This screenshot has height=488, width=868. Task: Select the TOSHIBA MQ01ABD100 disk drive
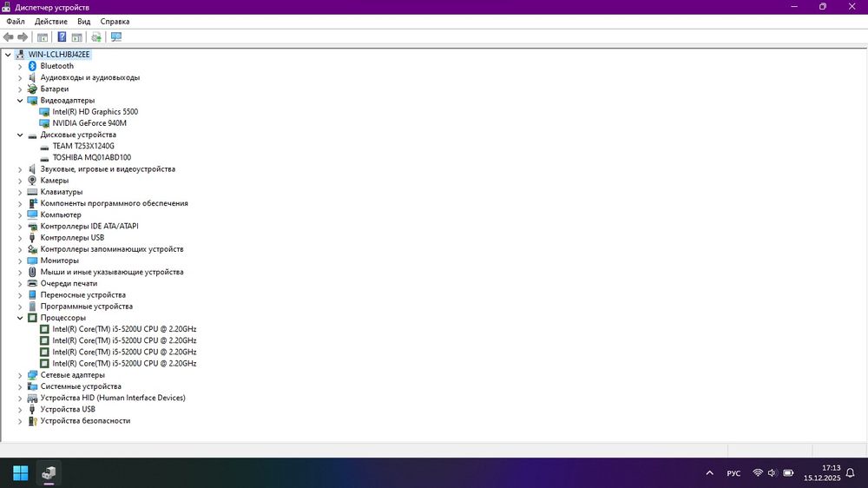[92, 157]
